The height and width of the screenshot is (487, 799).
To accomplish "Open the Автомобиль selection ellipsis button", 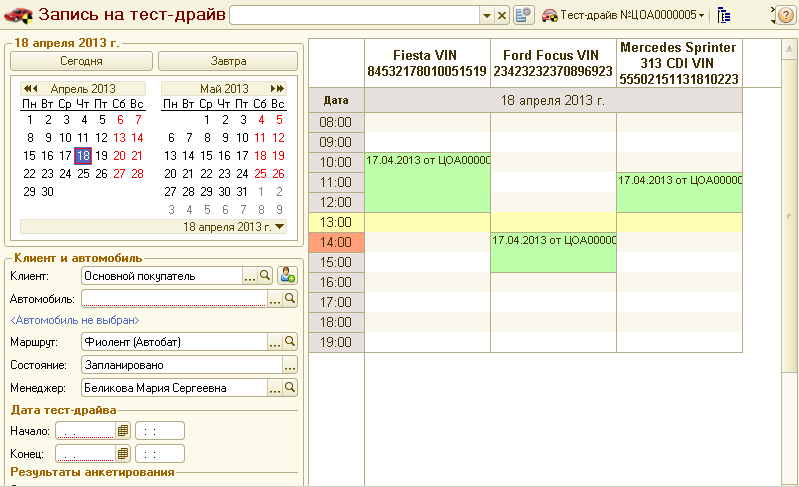I will (x=275, y=299).
